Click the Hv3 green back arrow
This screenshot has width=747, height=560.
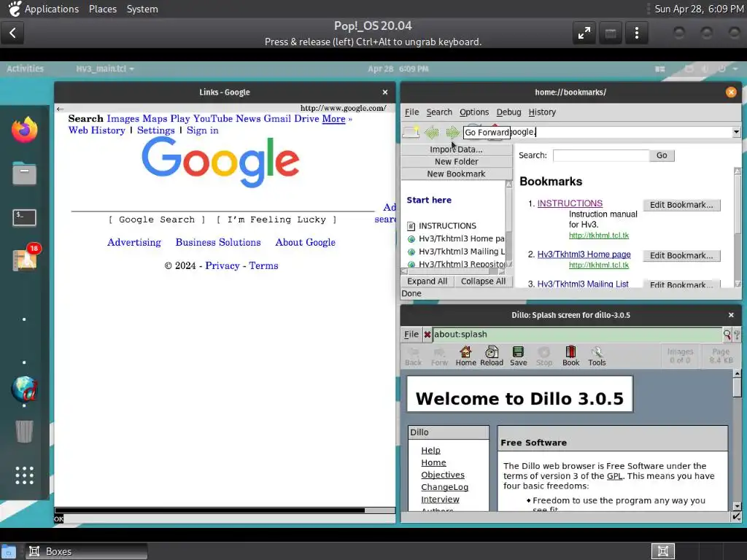(x=432, y=132)
